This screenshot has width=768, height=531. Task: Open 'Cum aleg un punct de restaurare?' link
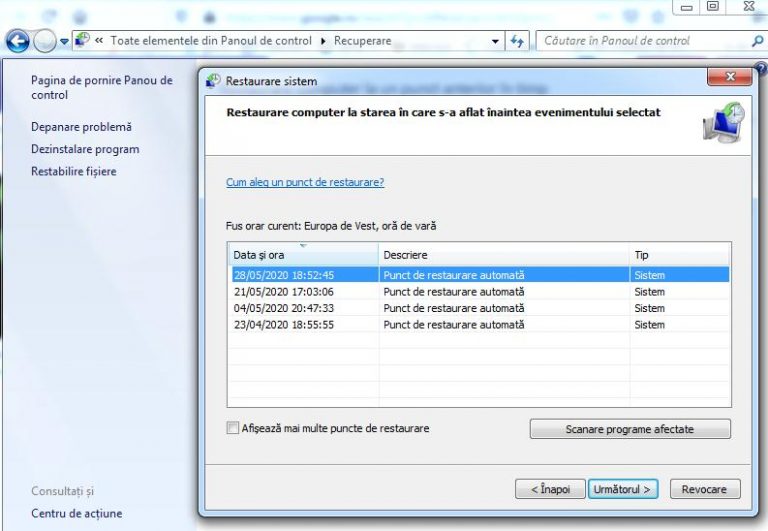305,182
